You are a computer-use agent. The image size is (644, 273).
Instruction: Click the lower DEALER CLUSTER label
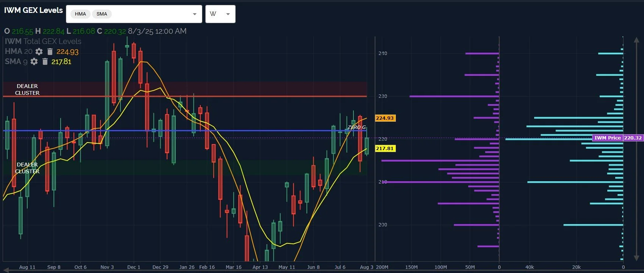pyautogui.click(x=27, y=168)
